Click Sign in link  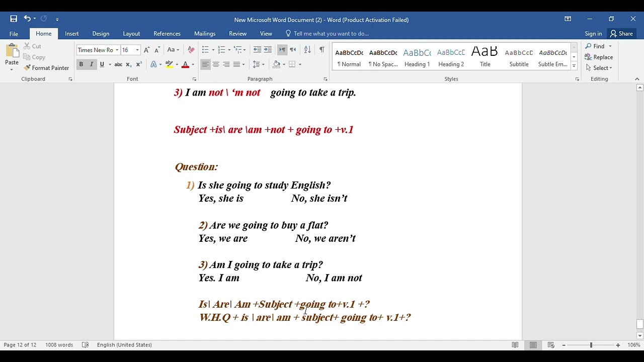pos(593,34)
